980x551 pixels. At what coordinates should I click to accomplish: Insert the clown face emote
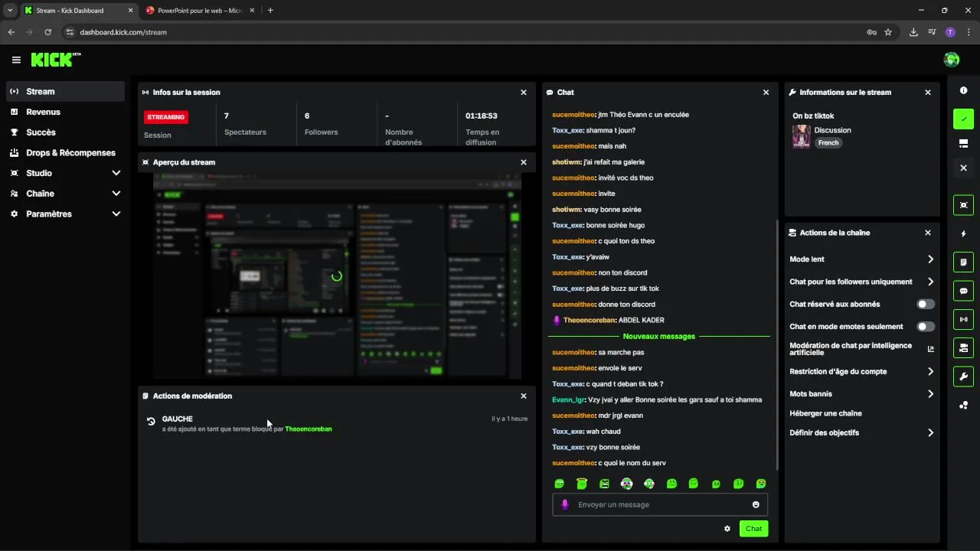pos(627,484)
